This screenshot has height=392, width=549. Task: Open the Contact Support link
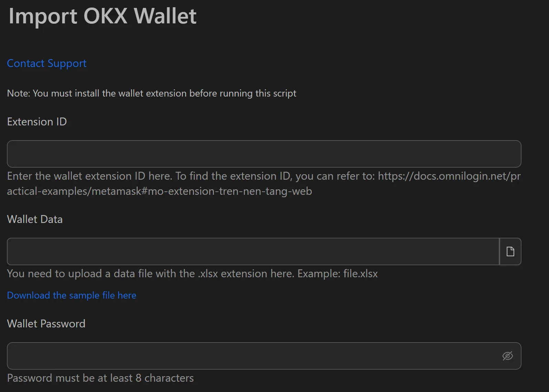46,63
